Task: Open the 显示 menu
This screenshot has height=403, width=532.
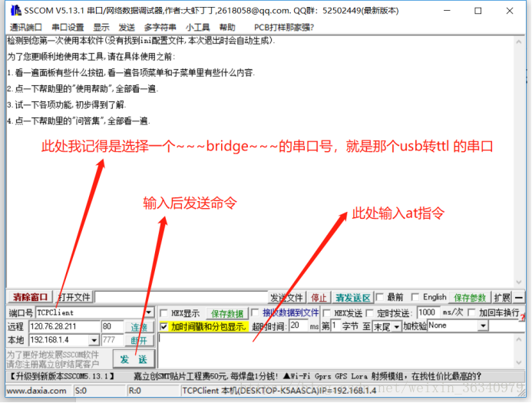Action: click(101, 27)
